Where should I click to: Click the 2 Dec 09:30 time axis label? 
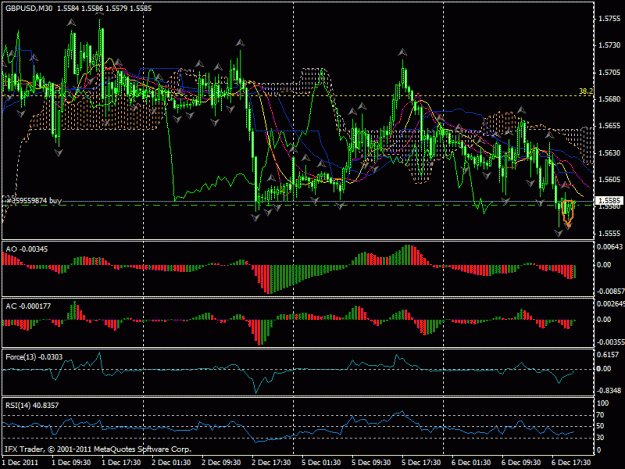(x=221, y=462)
